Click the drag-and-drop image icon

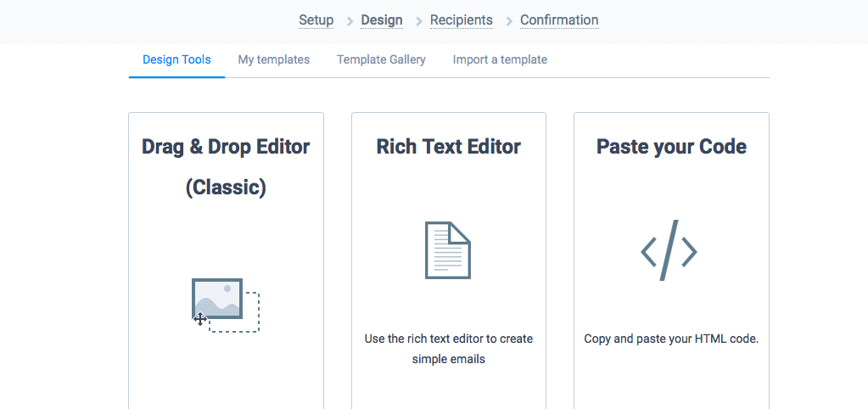pos(226,305)
